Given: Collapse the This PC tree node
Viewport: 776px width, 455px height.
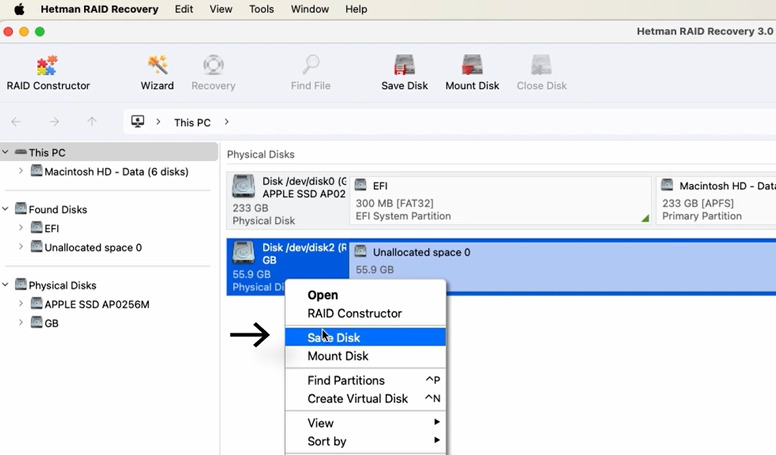Looking at the screenshot, I should coord(5,152).
